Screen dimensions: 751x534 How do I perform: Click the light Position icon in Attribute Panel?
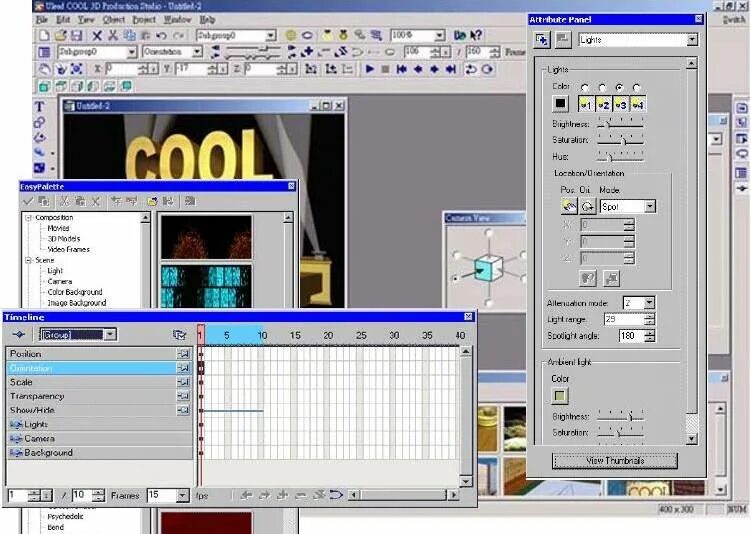point(569,206)
